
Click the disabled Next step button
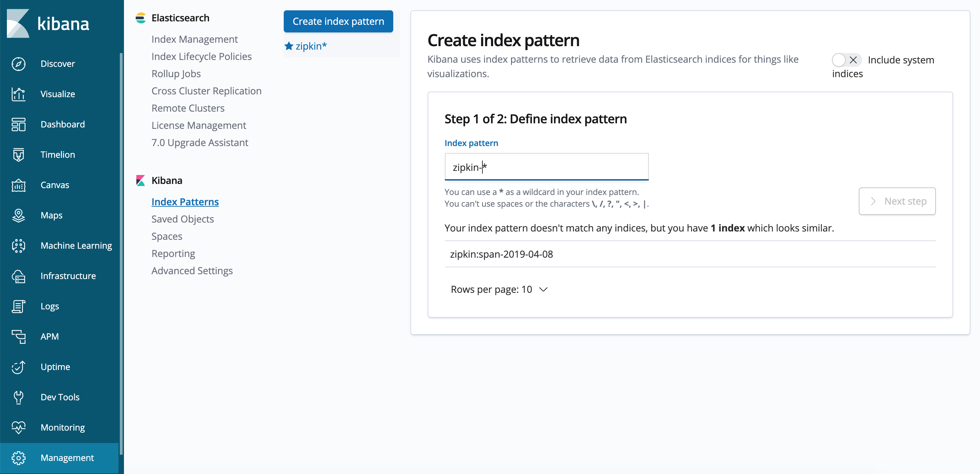(x=897, y=201)
